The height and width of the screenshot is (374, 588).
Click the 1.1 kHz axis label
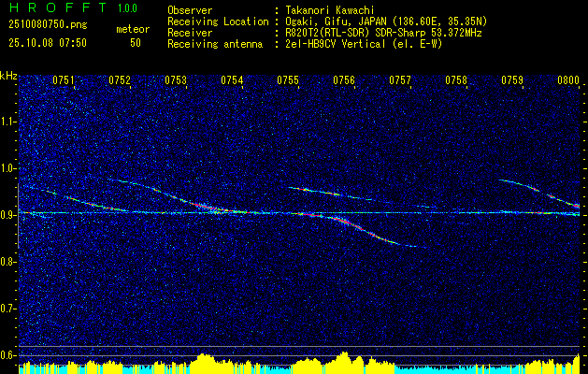[7, 122]
